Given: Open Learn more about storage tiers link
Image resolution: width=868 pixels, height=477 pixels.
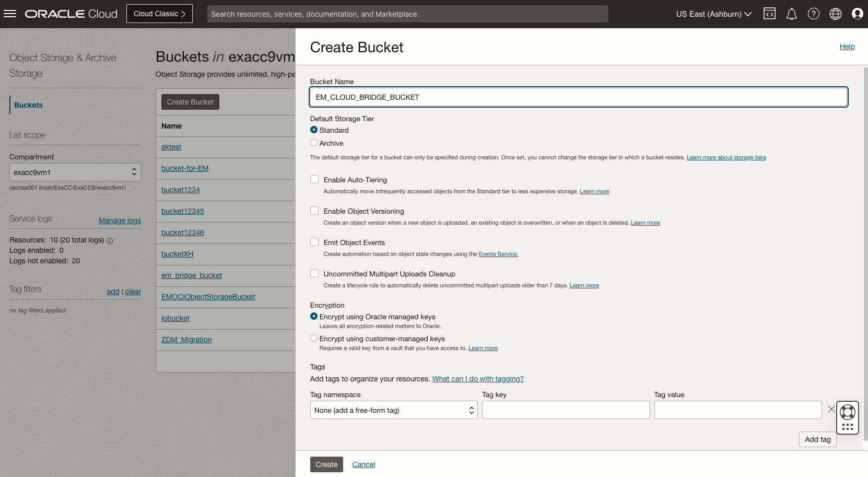Looking at the screenshot, I should [726, 157].
